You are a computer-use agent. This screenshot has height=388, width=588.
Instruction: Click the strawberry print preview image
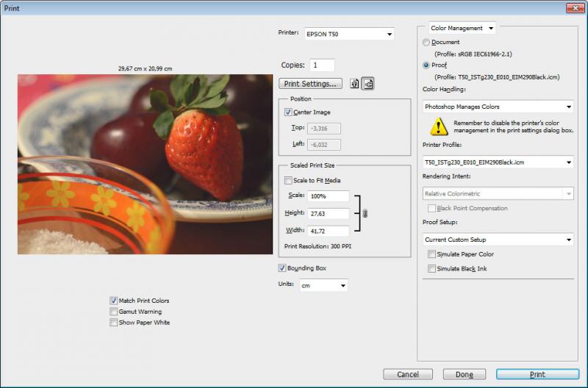145,164
